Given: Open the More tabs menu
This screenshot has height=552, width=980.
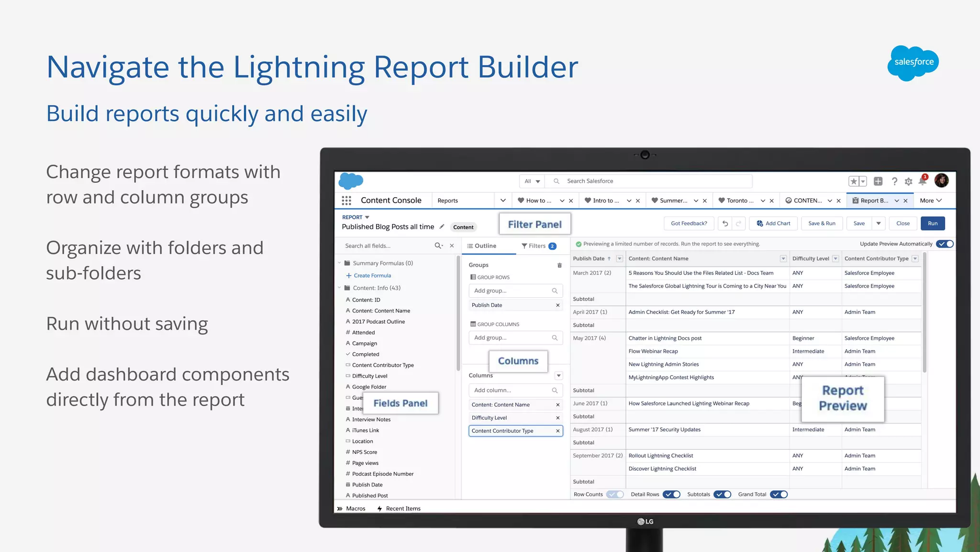Looking at the screenshot, I should click(930, 201).
